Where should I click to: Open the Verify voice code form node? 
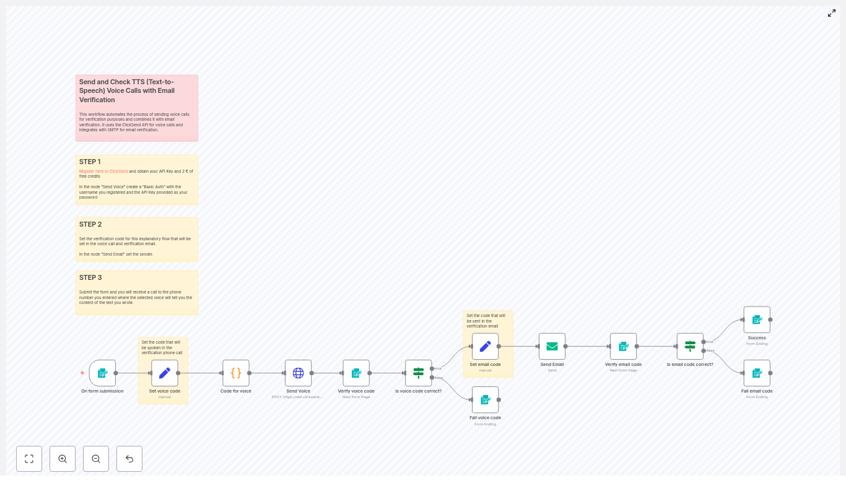[356, 373]
